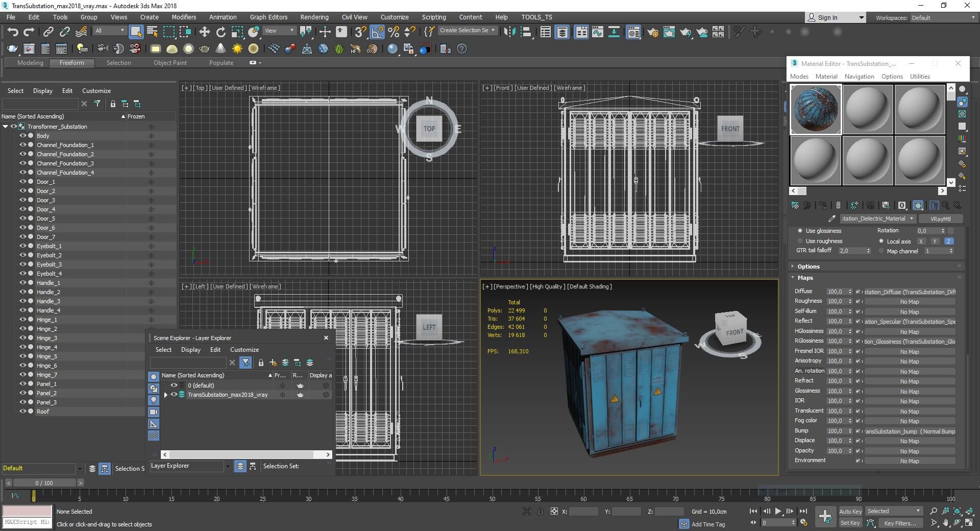Hide the Body object via eye icon
980x531 pixels.
22,136
